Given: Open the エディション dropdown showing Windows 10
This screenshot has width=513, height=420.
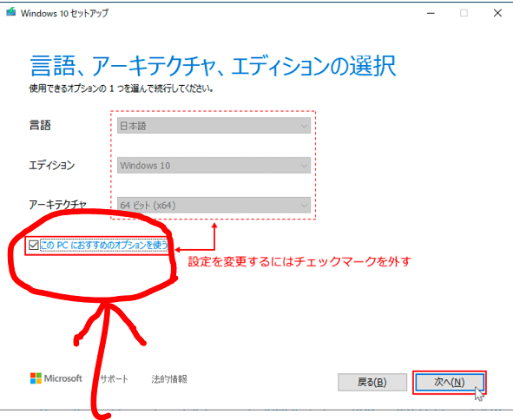Looking at the screenshot, I should (214, 166).
